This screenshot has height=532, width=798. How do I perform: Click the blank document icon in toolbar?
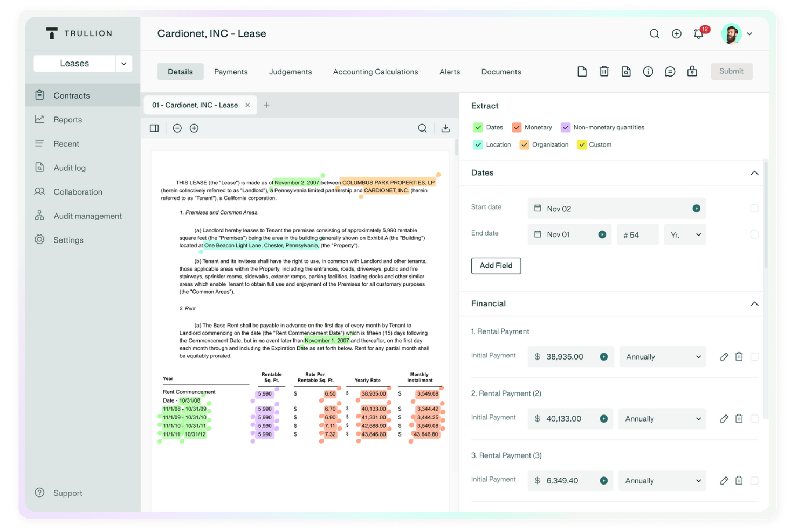point(582,72)
